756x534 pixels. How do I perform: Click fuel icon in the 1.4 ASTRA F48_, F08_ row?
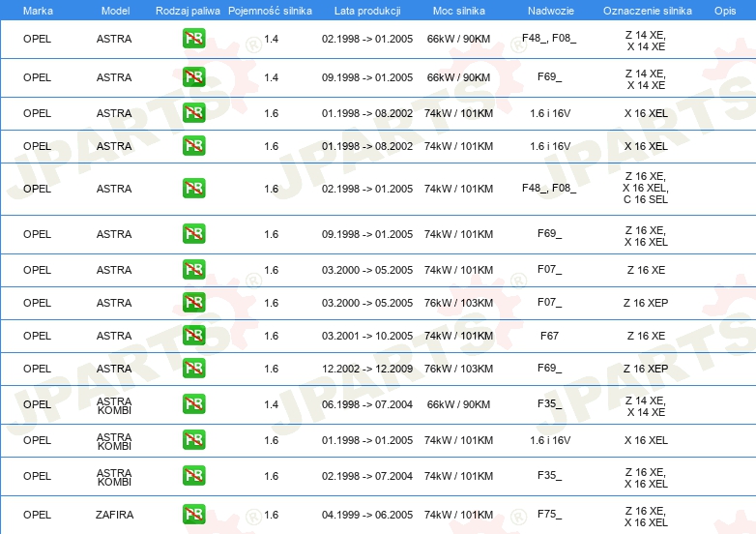click(193, 38)
